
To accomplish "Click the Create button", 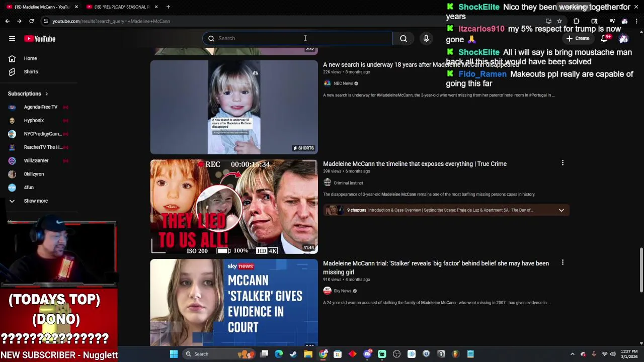I will click(x=578, y=38).
